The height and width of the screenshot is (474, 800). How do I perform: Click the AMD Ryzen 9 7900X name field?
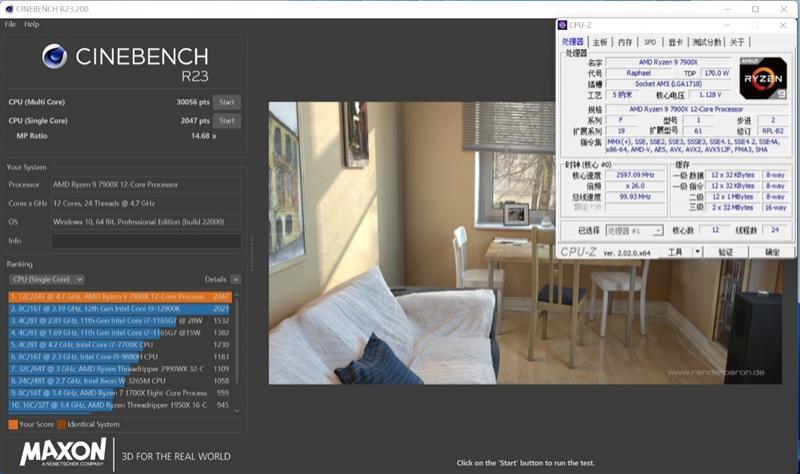point(668,62)
